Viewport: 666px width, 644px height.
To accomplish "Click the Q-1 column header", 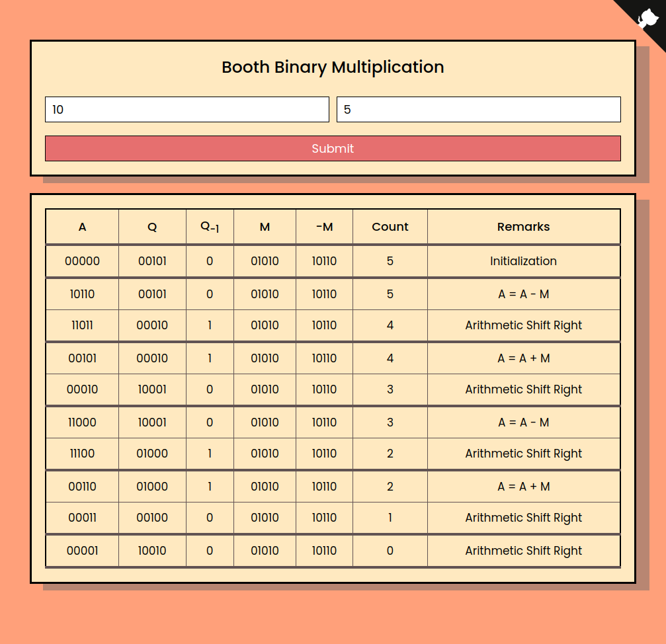I will [x=210, y=227].
